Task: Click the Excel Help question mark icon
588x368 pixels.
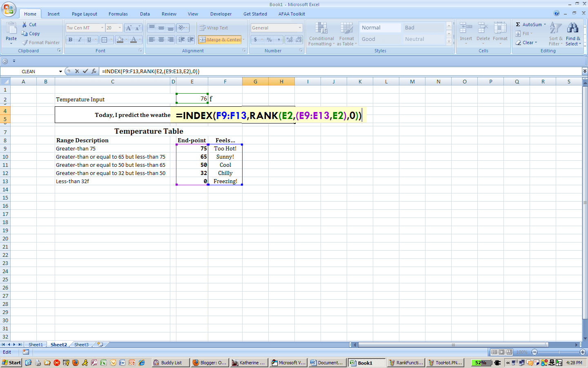Action: click(x=557, y=13)
